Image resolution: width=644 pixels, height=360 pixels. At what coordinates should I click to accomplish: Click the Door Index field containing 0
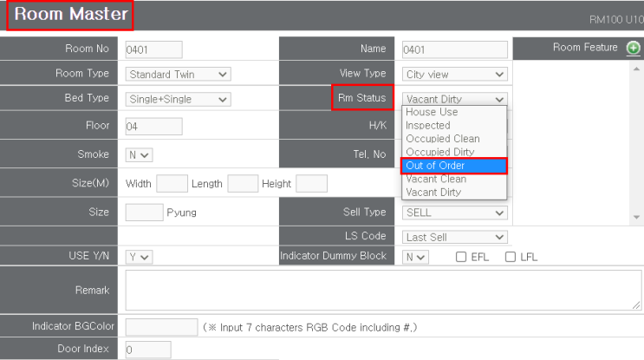[x=148, y=350]
